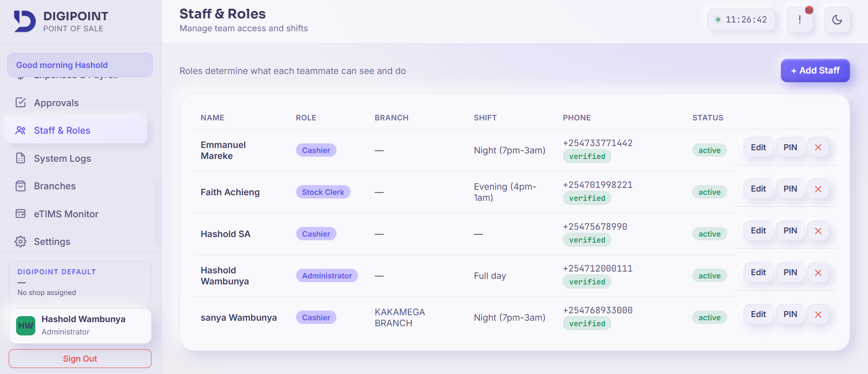Delete Hashold SA with red X
Screen dimensions: 868x374
coord(818,231)
